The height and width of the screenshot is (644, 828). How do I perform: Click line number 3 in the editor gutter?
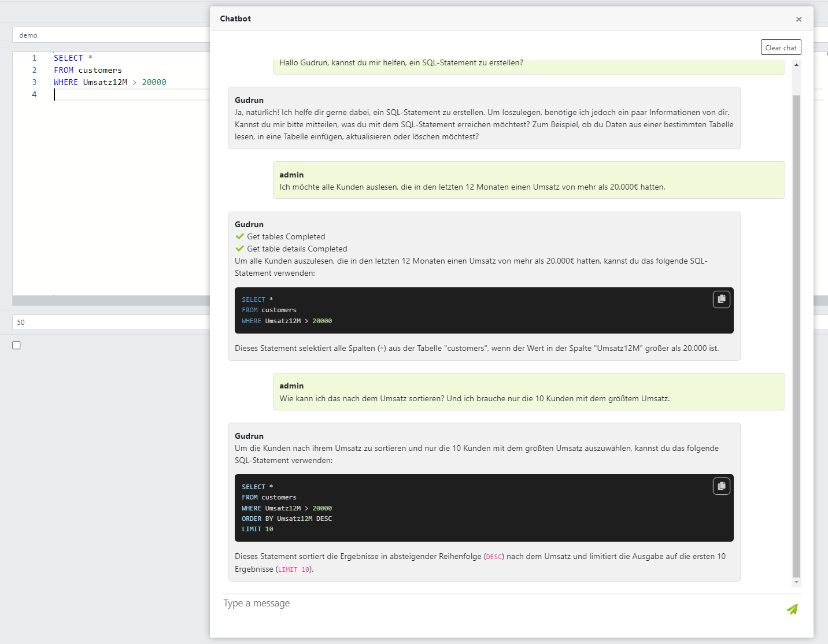pos(34,82)
